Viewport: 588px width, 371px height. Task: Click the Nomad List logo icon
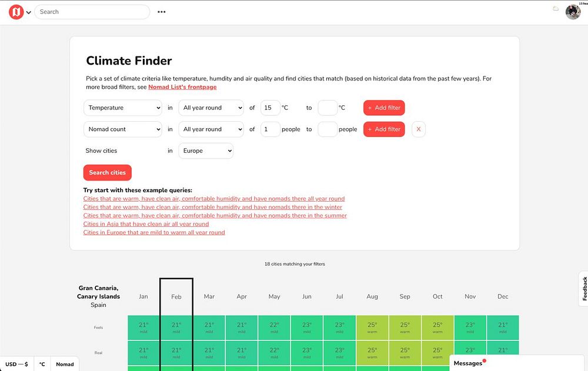[x=16, y=12]
